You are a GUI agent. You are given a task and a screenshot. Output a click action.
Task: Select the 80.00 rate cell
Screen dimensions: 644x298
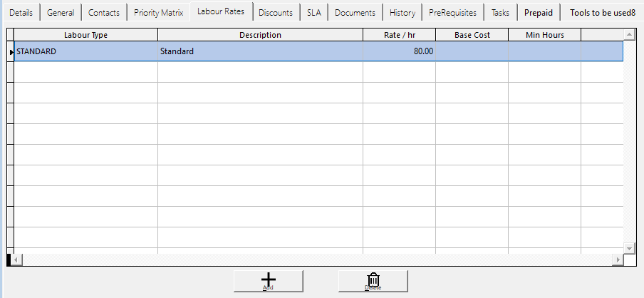399,51
